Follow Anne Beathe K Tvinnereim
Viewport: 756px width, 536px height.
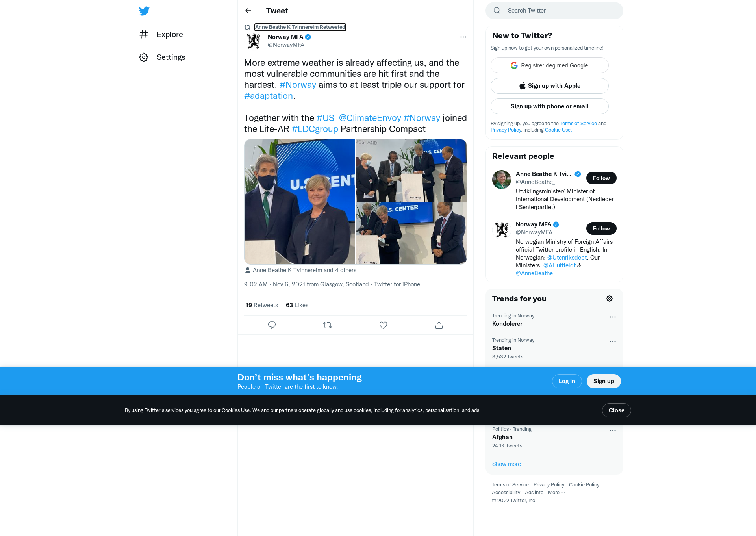click(x=601, y=178)
